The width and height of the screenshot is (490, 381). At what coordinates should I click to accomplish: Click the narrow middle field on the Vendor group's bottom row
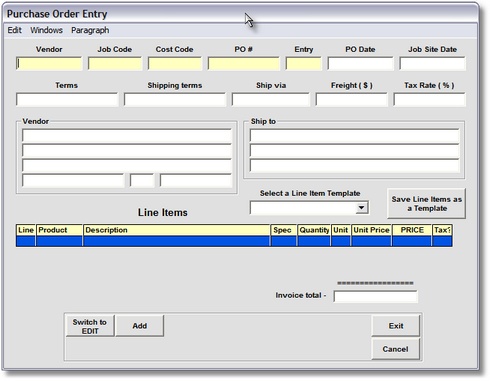tap(142, 180)
